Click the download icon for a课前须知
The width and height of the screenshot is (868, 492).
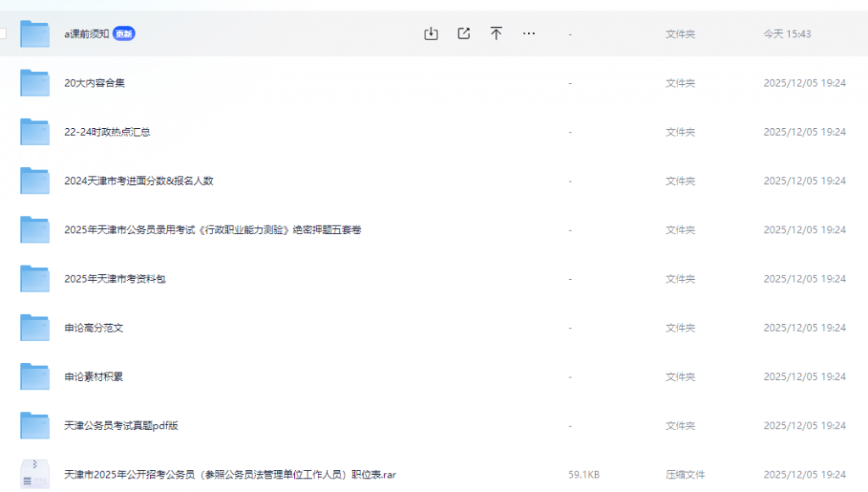pos(431,34)
